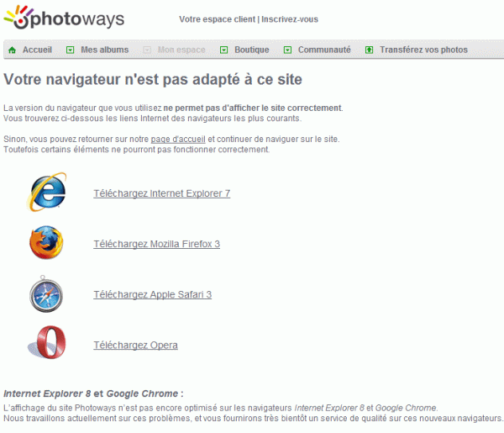Click the Internet Explorer 8 et Google Chrome heading
Viewport: 504px width, 433px height.
coord(93,393)
